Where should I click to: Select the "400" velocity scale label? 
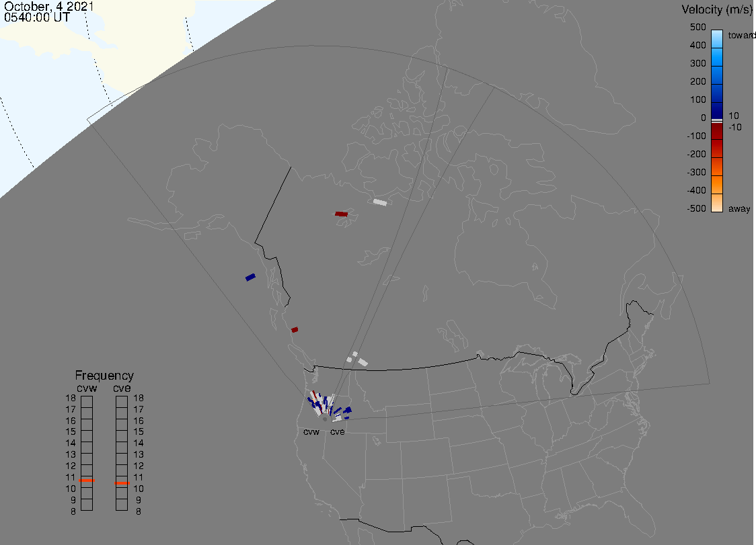pyautogui.click(x=697, y=45)
